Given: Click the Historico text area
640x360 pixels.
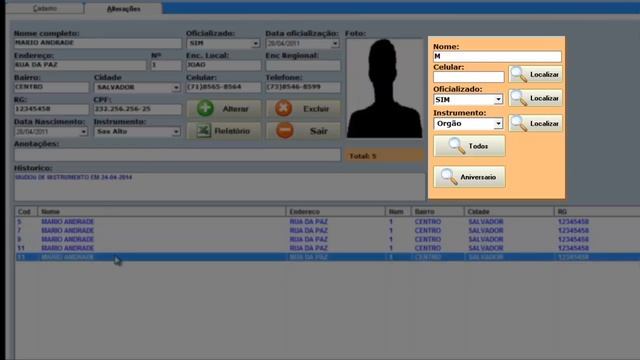Looking at the screenshot, I should coord(220,187).
